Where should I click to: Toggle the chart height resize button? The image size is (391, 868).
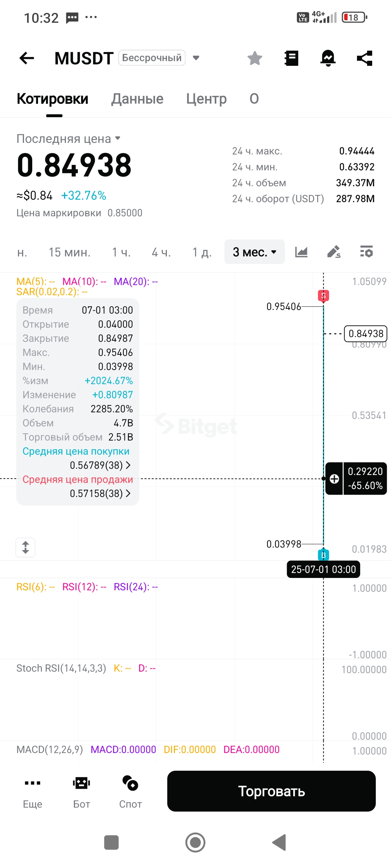pyautogui.click(x=25, y=548)
